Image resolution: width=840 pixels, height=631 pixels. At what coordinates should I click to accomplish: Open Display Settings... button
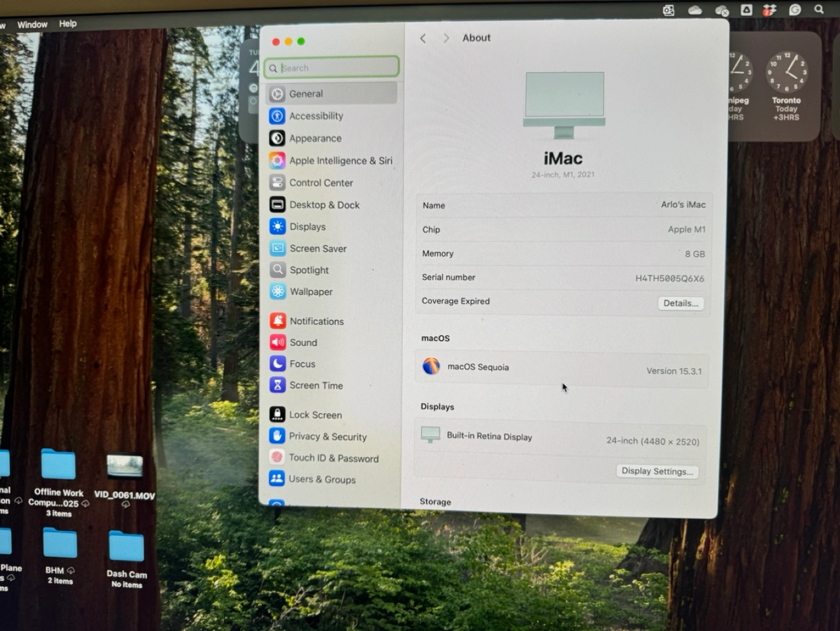point(657,471)
